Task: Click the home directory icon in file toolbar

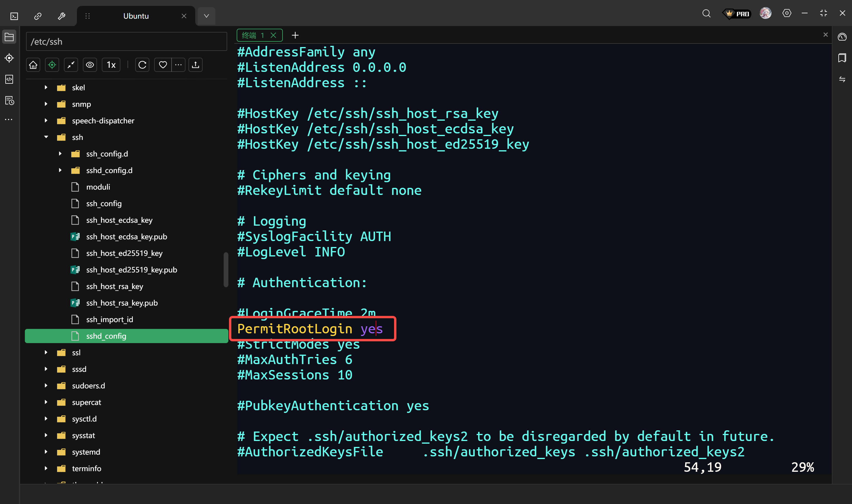Action: point(33,65)
